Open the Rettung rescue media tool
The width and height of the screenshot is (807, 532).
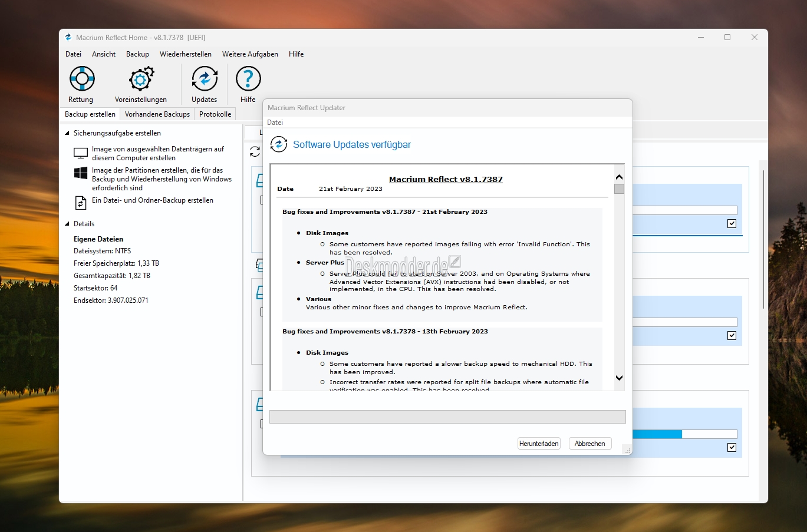pos(81,78)
